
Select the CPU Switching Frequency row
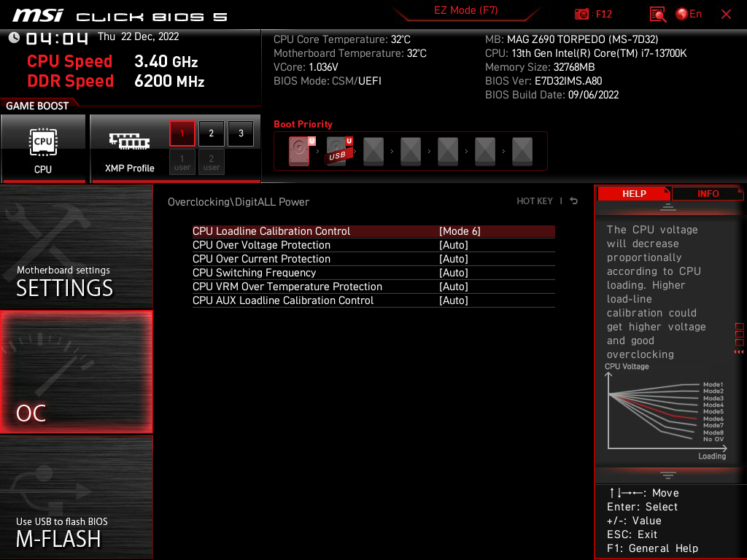click(x=373, y=273)
